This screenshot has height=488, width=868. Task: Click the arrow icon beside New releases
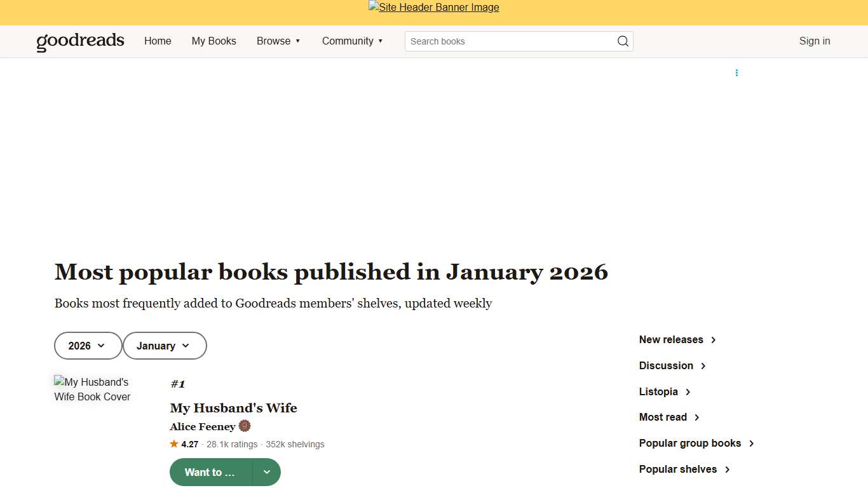point(713,340)
